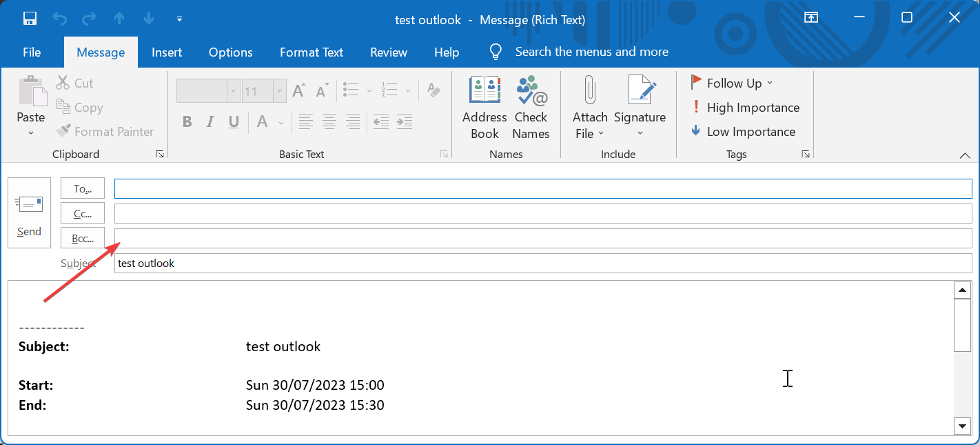
Task: Click the Cut scissors icon
Action: pos(63,83)
